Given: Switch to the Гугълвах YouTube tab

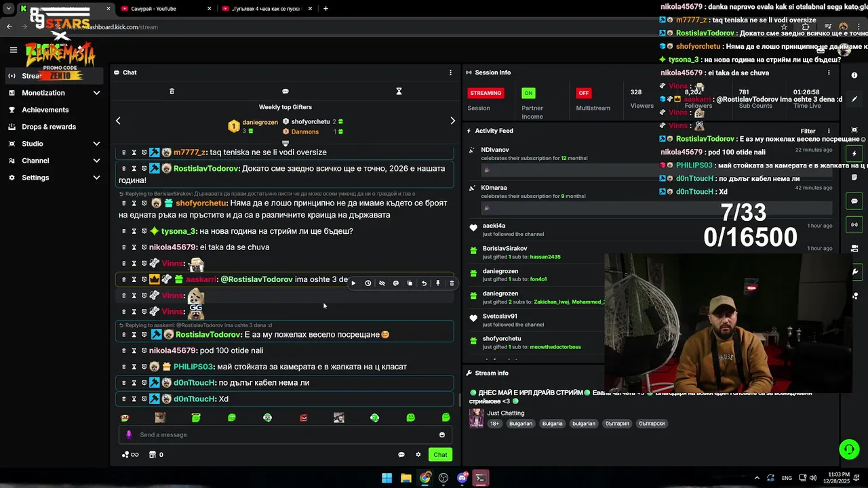Looking at the screenshot, I should [267, 9].
